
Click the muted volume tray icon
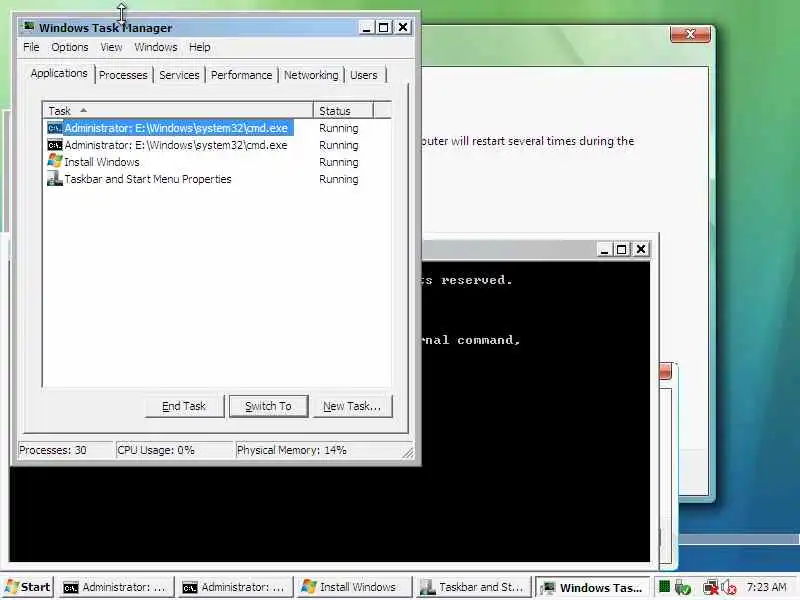click(729, 588)
